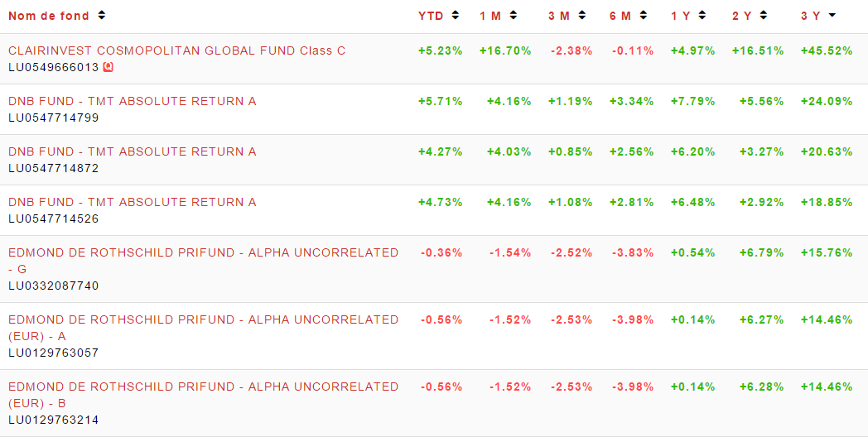This screenshot has height=437, width=868.
Task: Click the 1 Y sort arrows icon
Action: pyautogui.click(x=702, y=16)
